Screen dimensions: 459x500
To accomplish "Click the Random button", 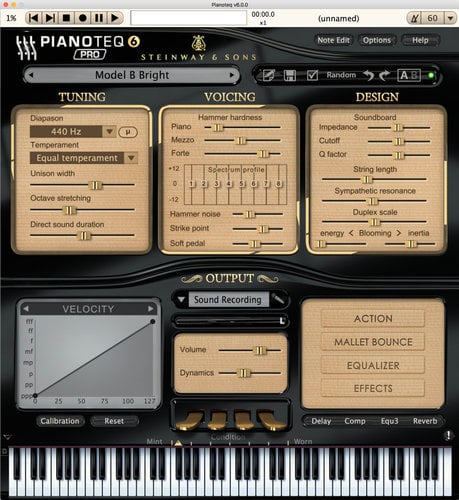I will coord(341,75).
